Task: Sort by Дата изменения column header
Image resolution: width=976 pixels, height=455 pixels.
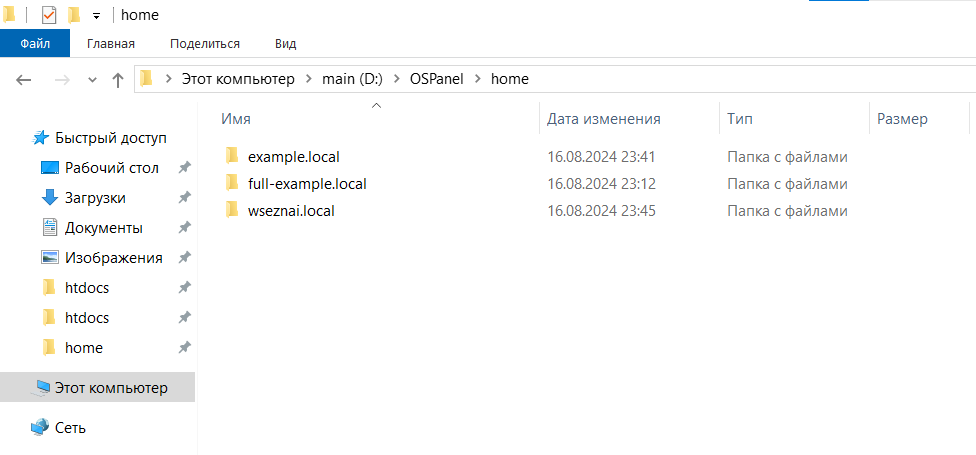Action: click(x=603, y=119)
